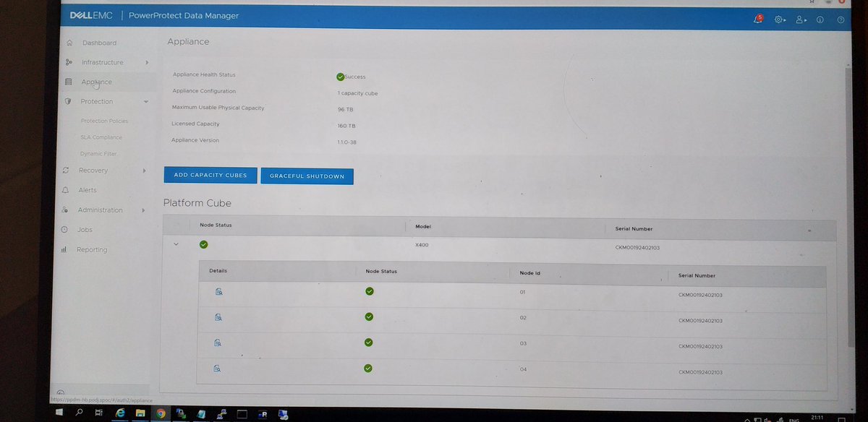Sort by Serial Number in Platform Cube header
Viewport: 868px width, 422px height.
632,229
